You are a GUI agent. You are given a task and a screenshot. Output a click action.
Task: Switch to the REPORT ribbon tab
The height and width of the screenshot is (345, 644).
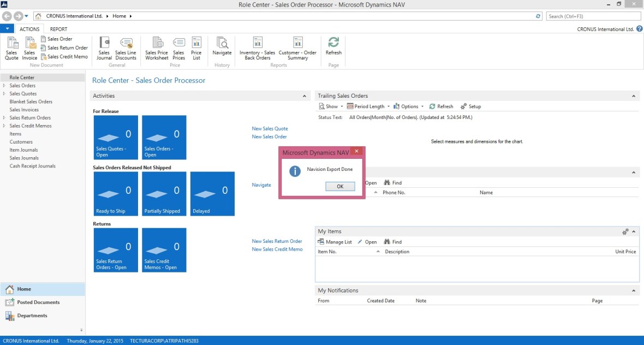(58, 29)
